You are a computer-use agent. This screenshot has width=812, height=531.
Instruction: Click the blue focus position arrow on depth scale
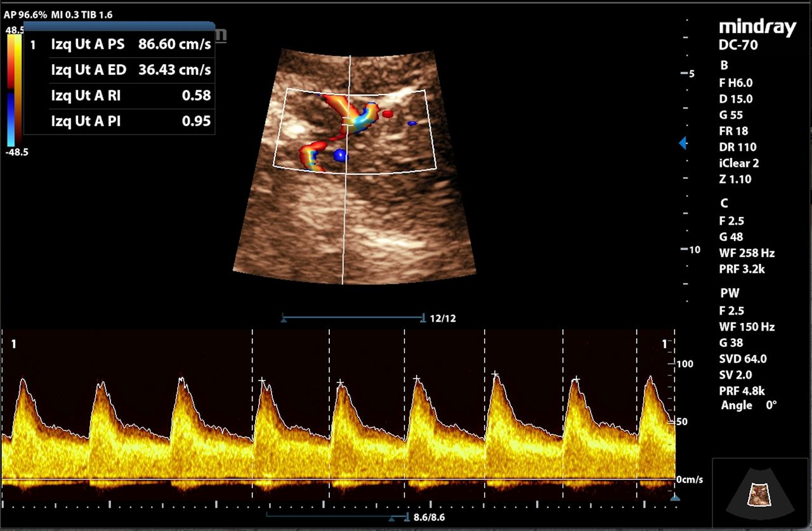point(683,144)
